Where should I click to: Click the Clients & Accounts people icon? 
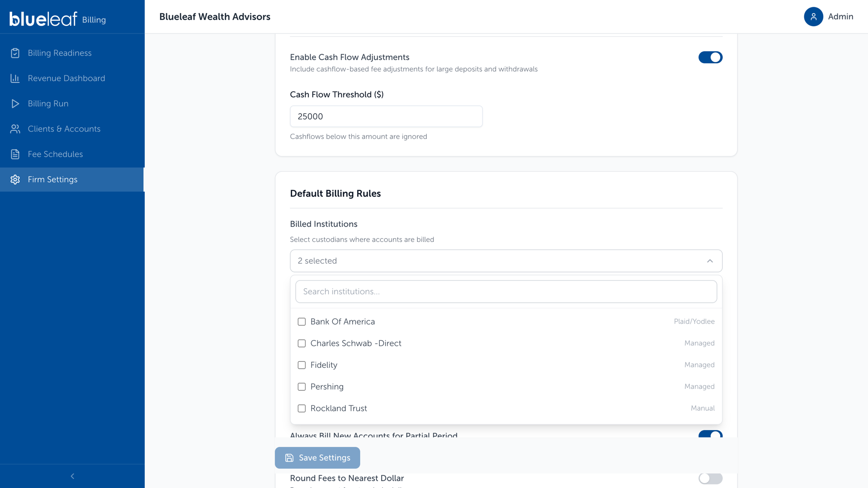(x=15, y=129)
